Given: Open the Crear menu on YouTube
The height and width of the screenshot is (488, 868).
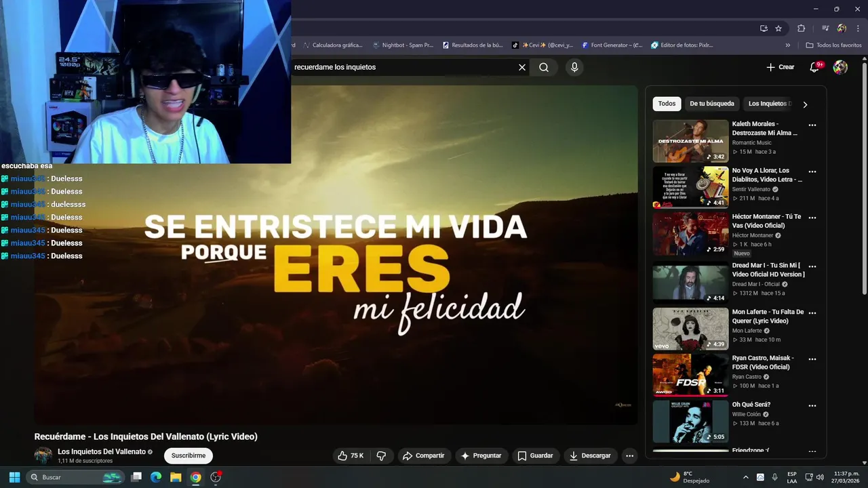Looking at the screenshot, I should pyautogui.click(x=781, y=67).
